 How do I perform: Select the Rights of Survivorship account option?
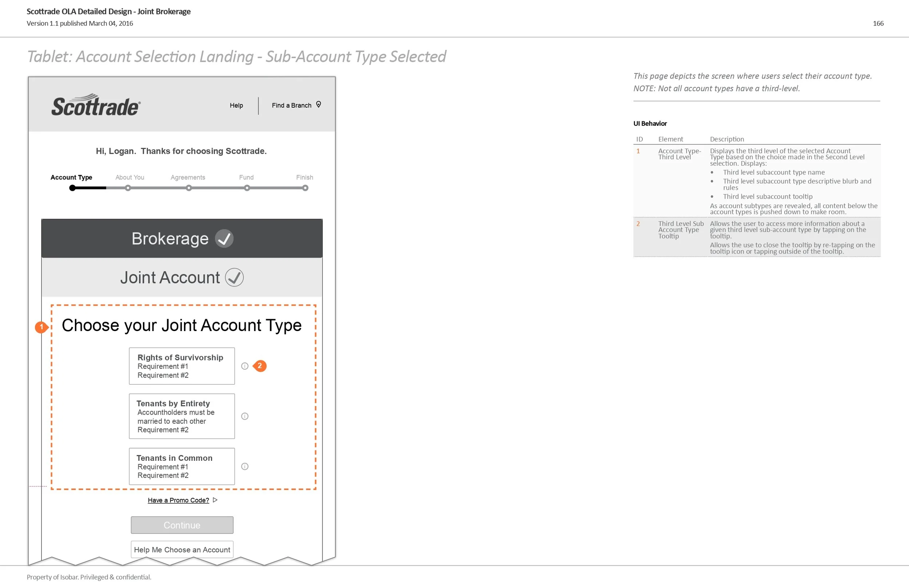(x=182, y=366)
